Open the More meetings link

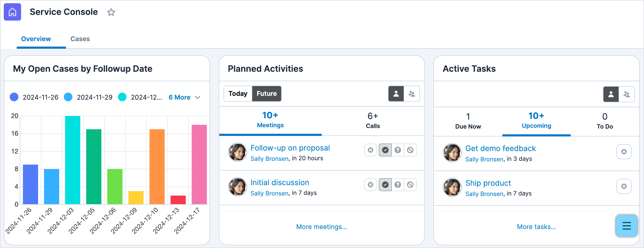pyautogui.click(x=321, y=227)
